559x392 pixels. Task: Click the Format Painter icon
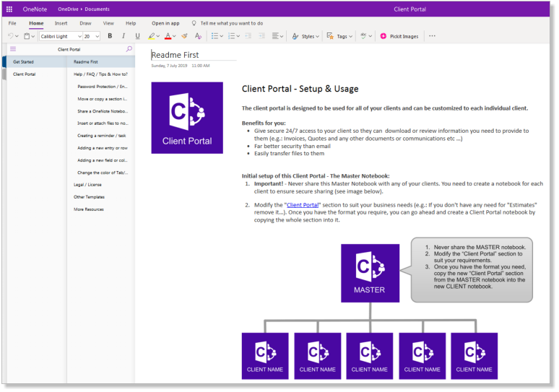[184, 36]
